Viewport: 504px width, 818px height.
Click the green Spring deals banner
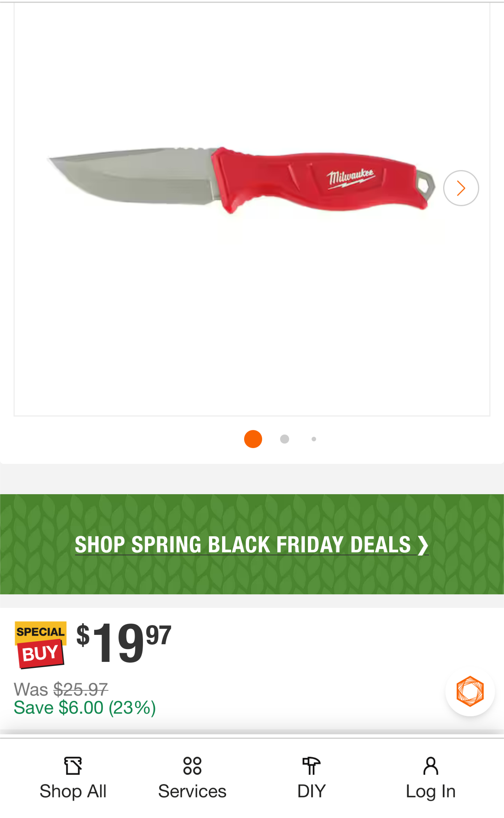coord(252,544)
